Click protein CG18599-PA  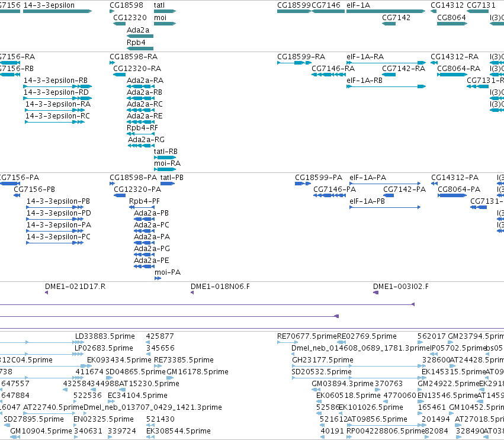(319, 178)
